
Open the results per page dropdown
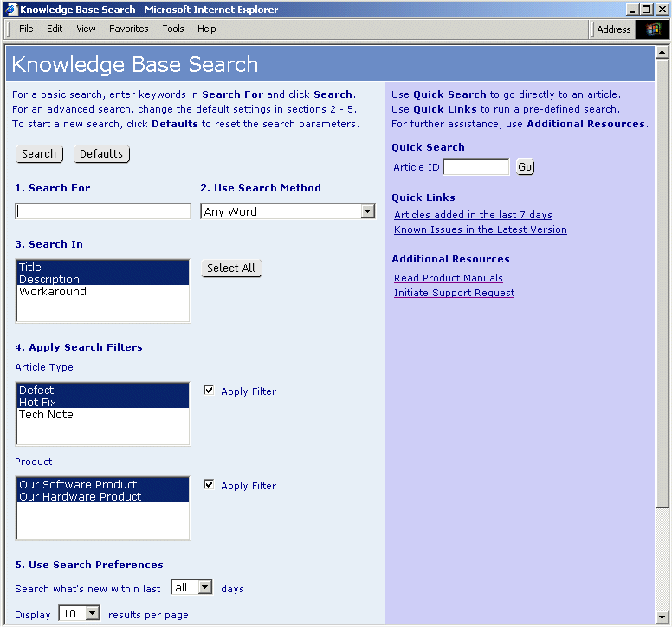point(93,614)
